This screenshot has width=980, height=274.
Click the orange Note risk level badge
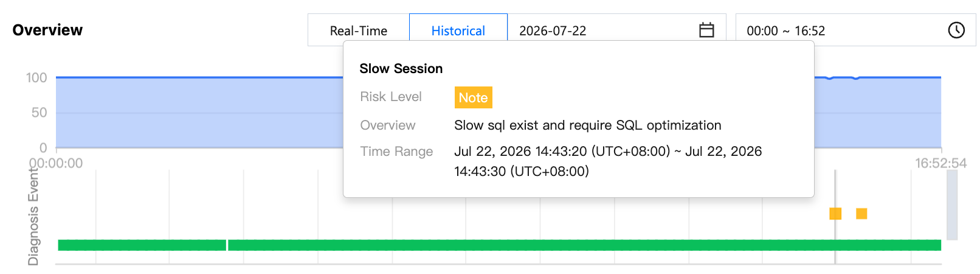pos(473,97)
